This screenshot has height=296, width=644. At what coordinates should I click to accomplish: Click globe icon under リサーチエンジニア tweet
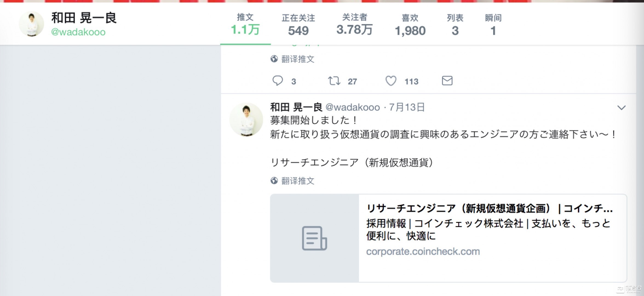click(274, 181)
